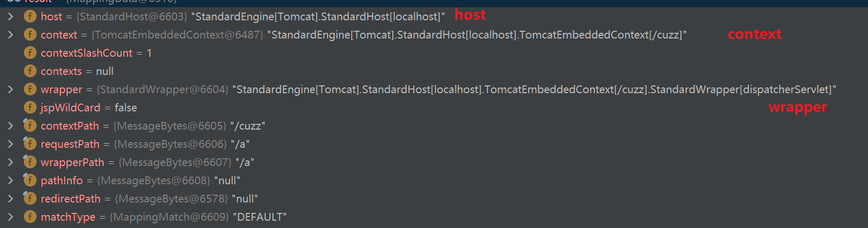
Task: Select the matchType "DEFAULT" value
Action: tap(259, 217)
